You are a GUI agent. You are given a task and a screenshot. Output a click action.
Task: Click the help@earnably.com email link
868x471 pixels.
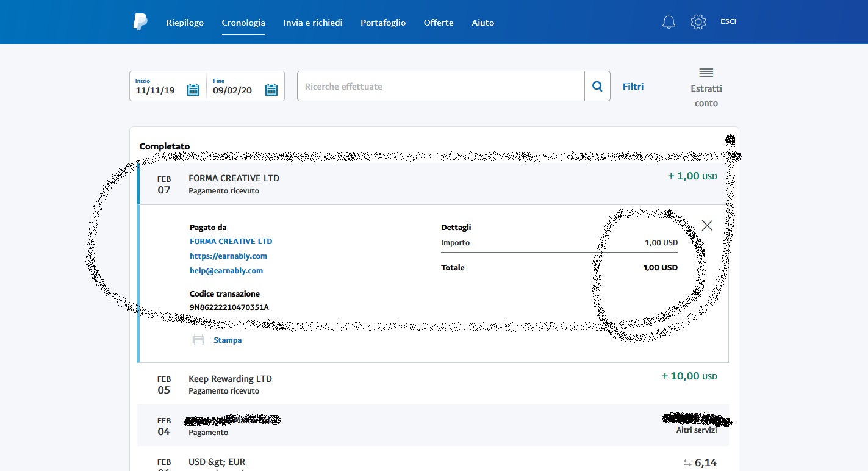pos(226,270)
